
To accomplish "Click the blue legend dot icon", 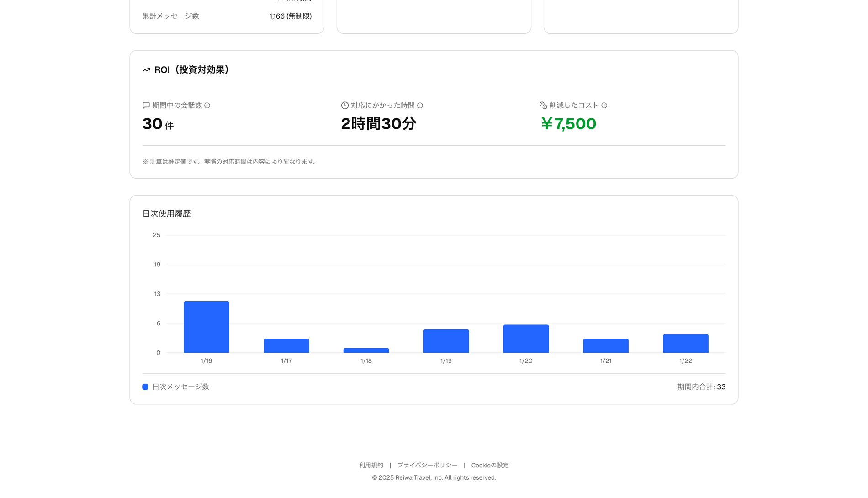I will pyautogui.click(x=145, y=387).
